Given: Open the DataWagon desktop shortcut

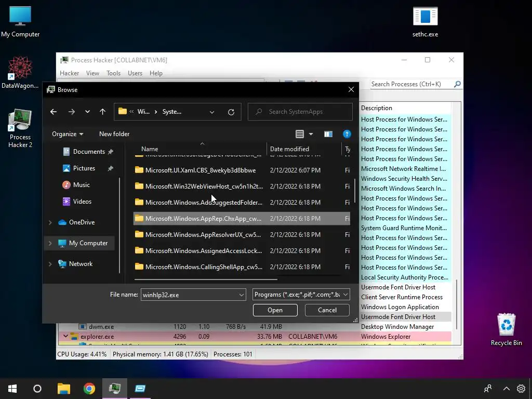Looking at the screenshot, I should point(20,73).
